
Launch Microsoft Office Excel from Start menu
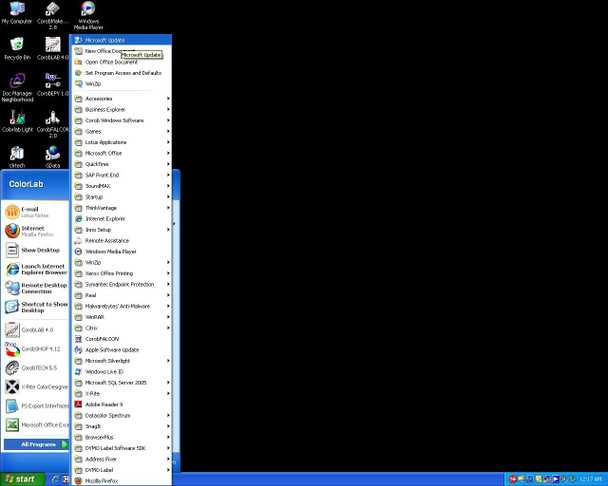click(x=36, y=425)
